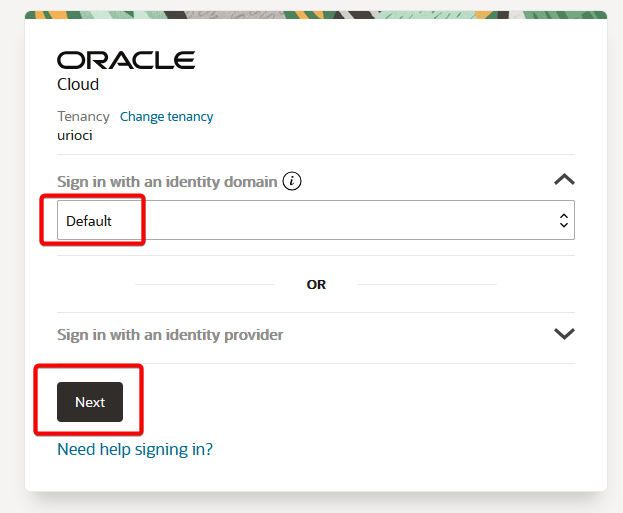623x513 pixels.
Task: Click the 'Sign in with an identity domain' heading
Action: pos(167,182)
